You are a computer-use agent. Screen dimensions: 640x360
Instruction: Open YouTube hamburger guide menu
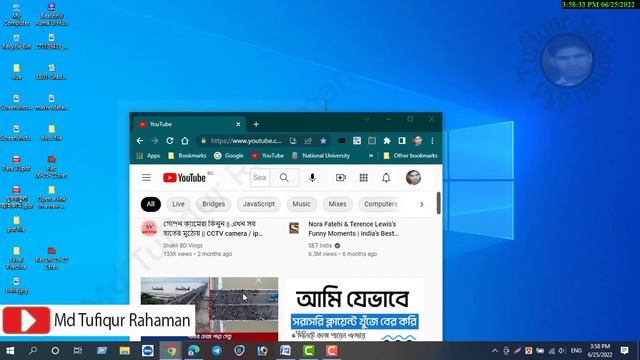[146, 178]
